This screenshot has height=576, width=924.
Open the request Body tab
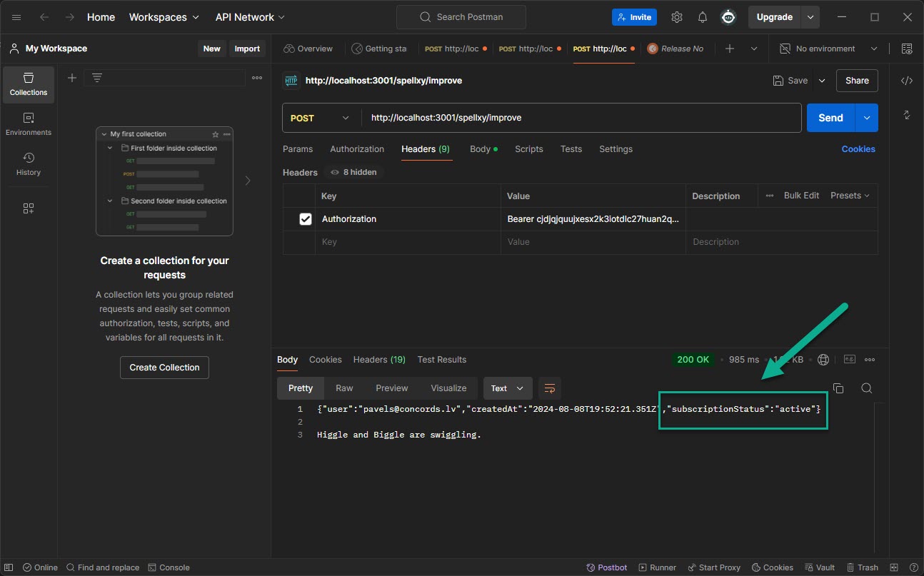click(x=483, y=149)
